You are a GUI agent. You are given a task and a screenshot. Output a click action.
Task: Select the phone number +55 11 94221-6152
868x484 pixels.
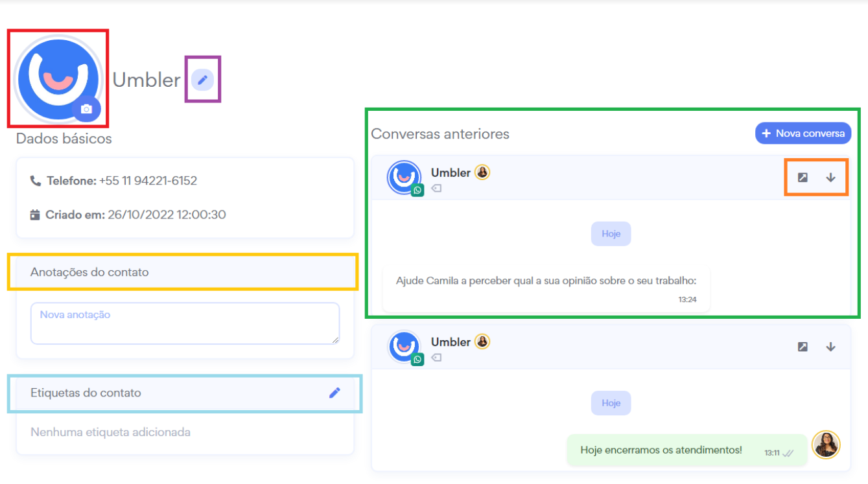(148, 181)
